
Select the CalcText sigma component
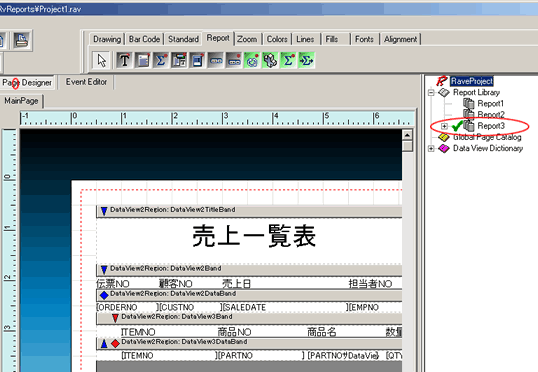tap(161, 60)
